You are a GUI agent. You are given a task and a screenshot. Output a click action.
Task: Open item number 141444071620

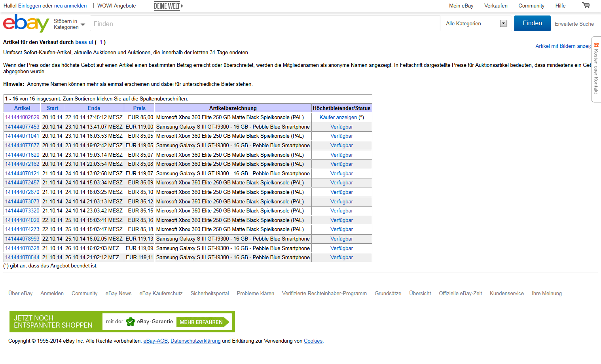(x=22, y=155)
